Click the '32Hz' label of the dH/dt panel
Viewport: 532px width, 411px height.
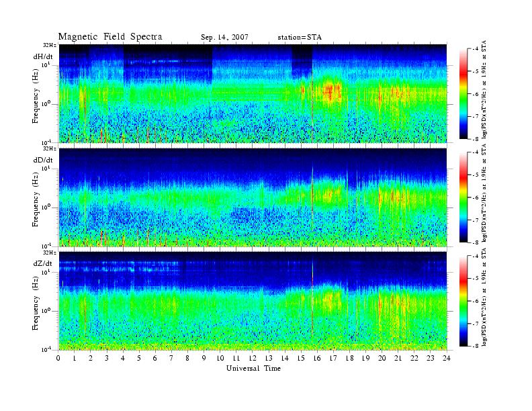(x=49, y=45)
